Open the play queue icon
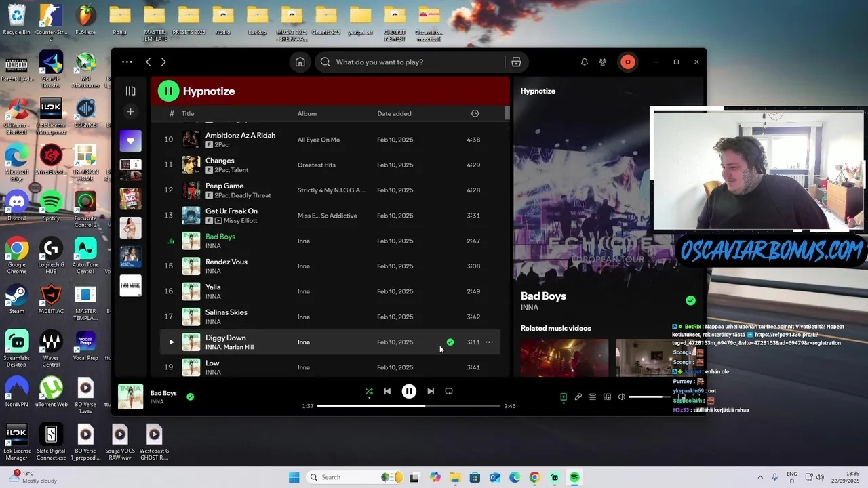Screen dimensions: 868x488 (x=593, y=396)
